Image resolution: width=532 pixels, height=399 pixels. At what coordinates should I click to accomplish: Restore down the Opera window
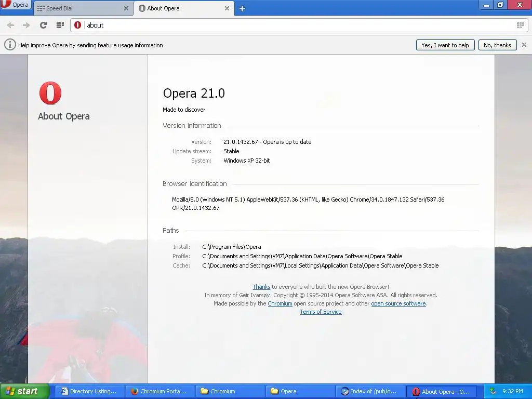(x=500, y=5)
